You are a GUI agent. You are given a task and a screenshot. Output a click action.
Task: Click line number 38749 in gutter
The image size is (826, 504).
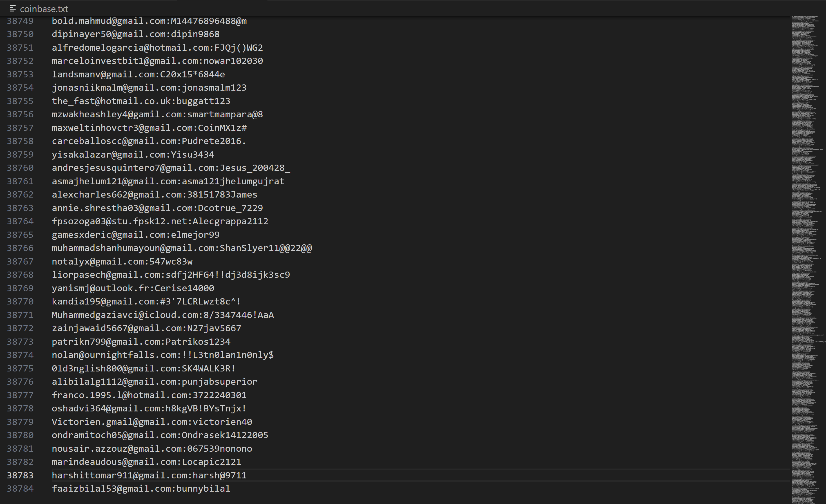(20, 21)
